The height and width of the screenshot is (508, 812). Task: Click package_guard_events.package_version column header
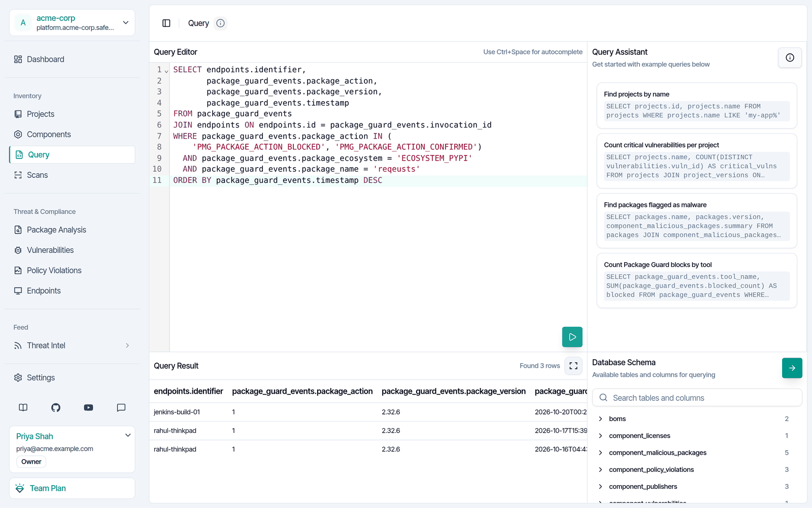[454, 391]
